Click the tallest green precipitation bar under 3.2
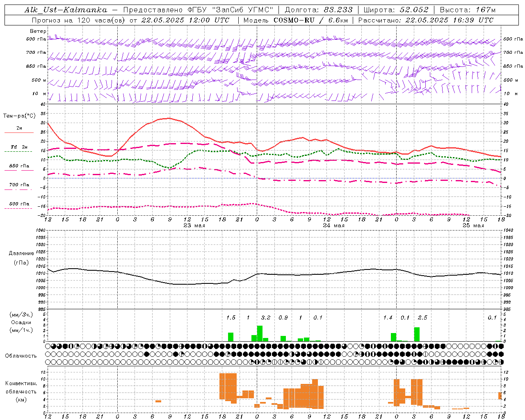Image resolution: width=525 pixels, height=420 pixels. pyautogui.click(x=260, y=333)
